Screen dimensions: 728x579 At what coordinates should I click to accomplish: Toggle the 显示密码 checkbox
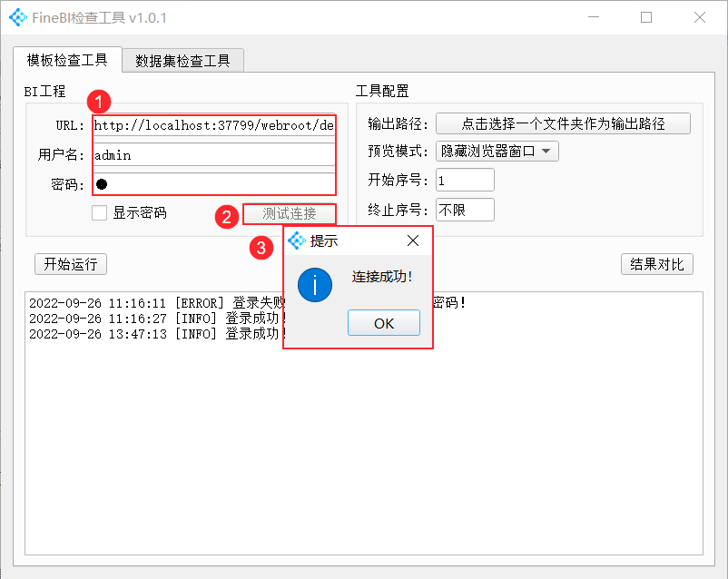tap(99, 212)
